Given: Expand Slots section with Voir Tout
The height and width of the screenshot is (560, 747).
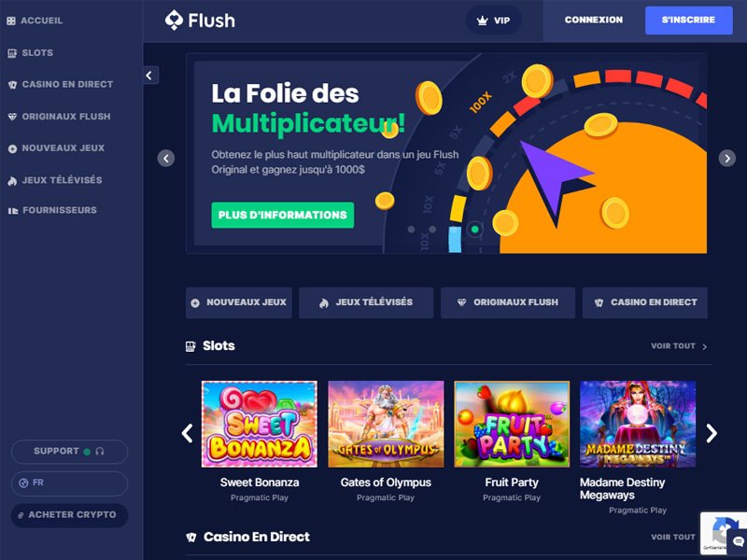Looking at the screenshot, I should (x=679, y=346).
